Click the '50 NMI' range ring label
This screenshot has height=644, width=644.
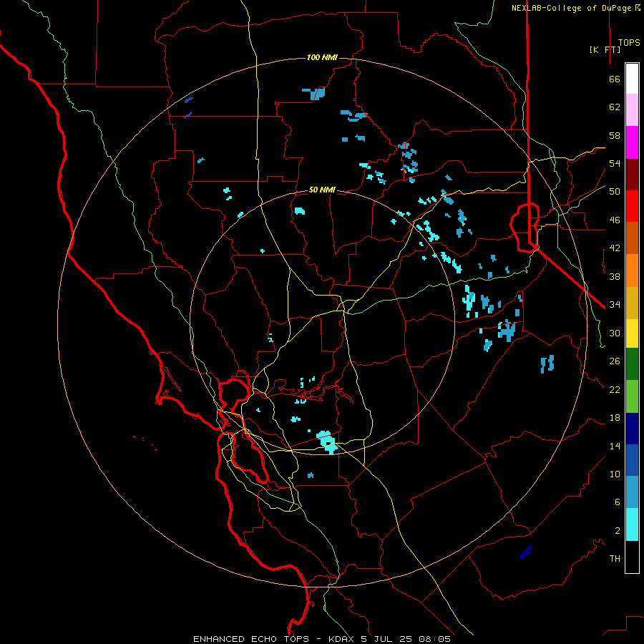(x=322, y=190)
